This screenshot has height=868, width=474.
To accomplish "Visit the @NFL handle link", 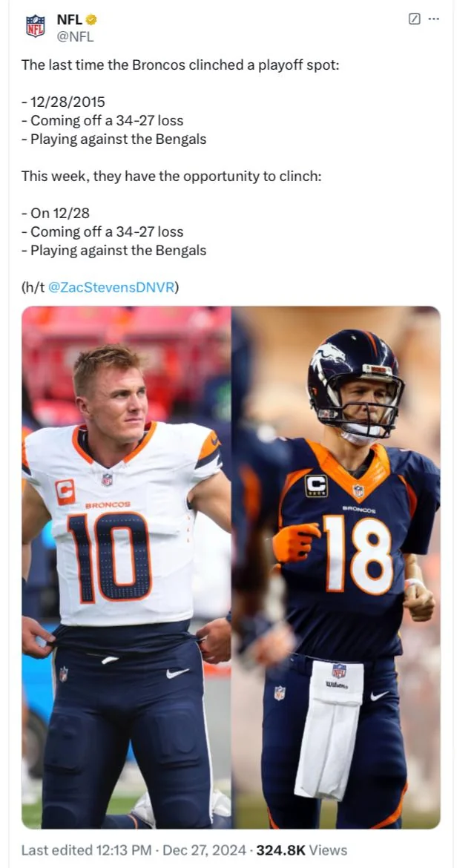I will 76,36.
